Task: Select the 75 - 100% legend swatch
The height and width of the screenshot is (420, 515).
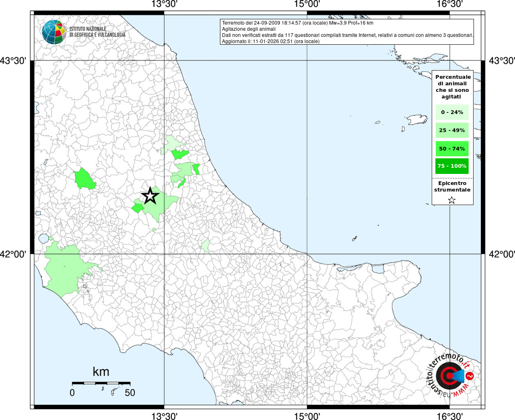Action: [x=452, y=166]
